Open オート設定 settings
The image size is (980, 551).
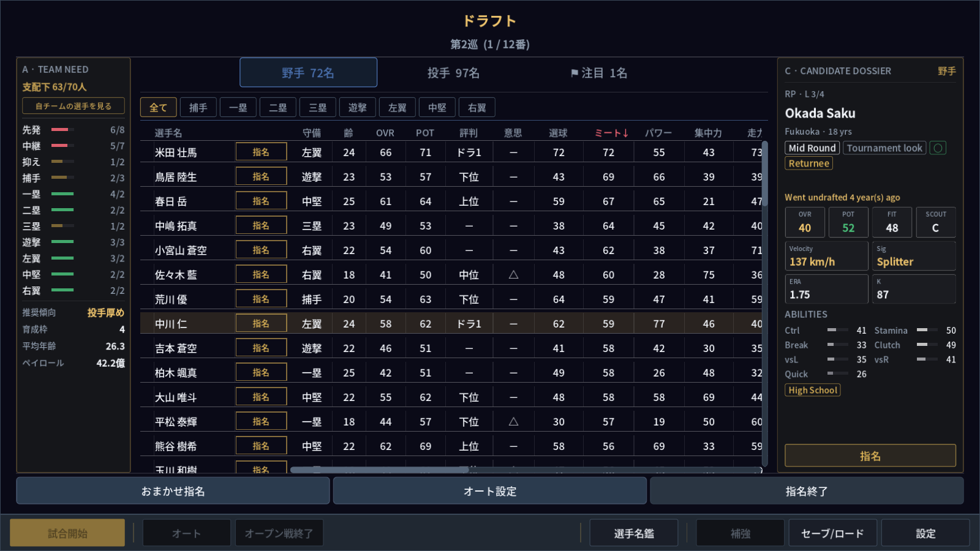(490, 491)
